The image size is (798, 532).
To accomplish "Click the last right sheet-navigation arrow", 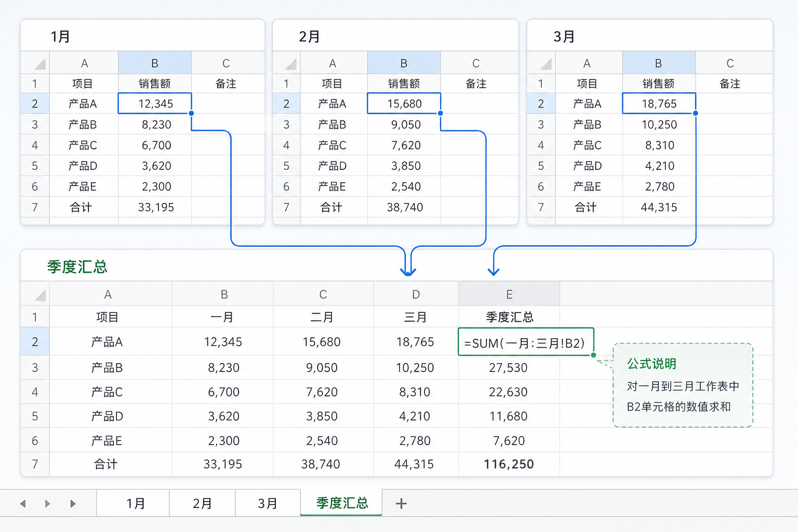I will (73, 503).
